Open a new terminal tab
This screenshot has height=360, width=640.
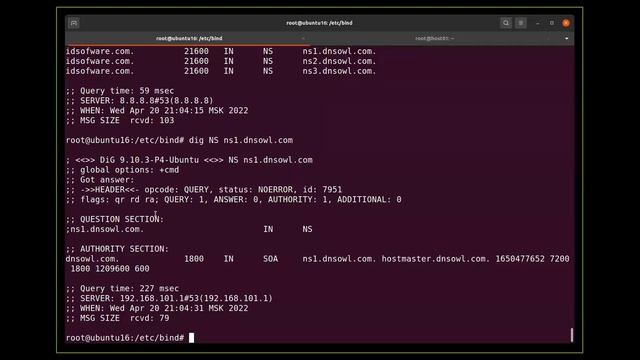click(74, 23)
